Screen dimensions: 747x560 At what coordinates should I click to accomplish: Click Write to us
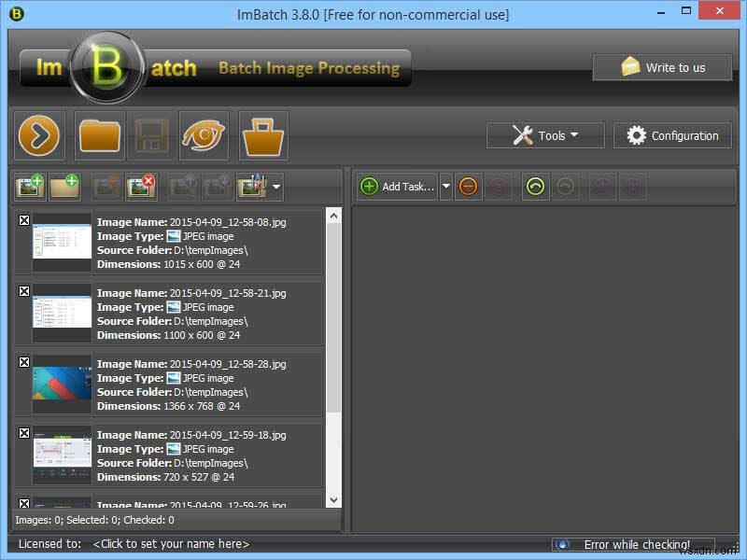[662, 66]
